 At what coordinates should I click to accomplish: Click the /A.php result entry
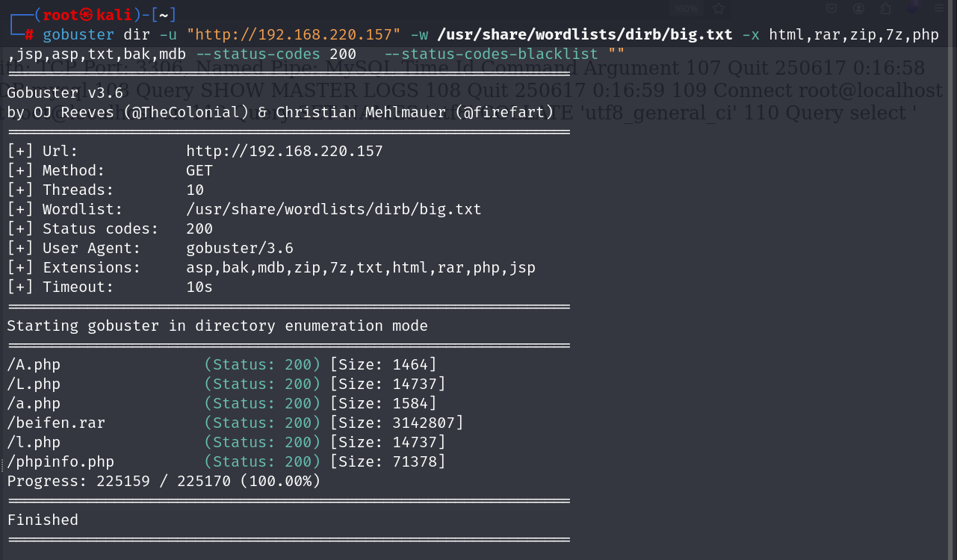coord(34,365)
